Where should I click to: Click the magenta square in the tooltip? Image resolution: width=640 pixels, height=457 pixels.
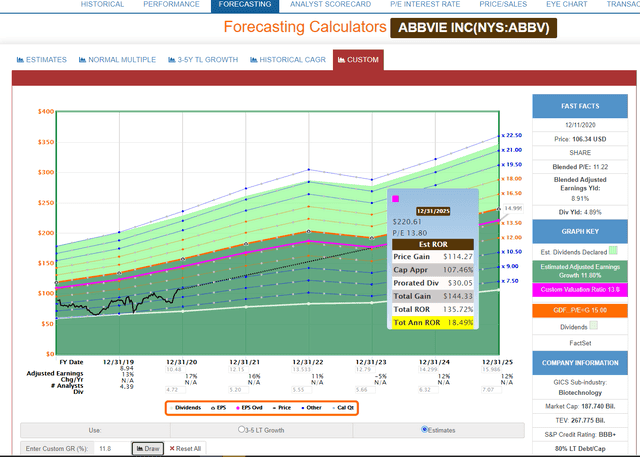click(x=396, y=199)
